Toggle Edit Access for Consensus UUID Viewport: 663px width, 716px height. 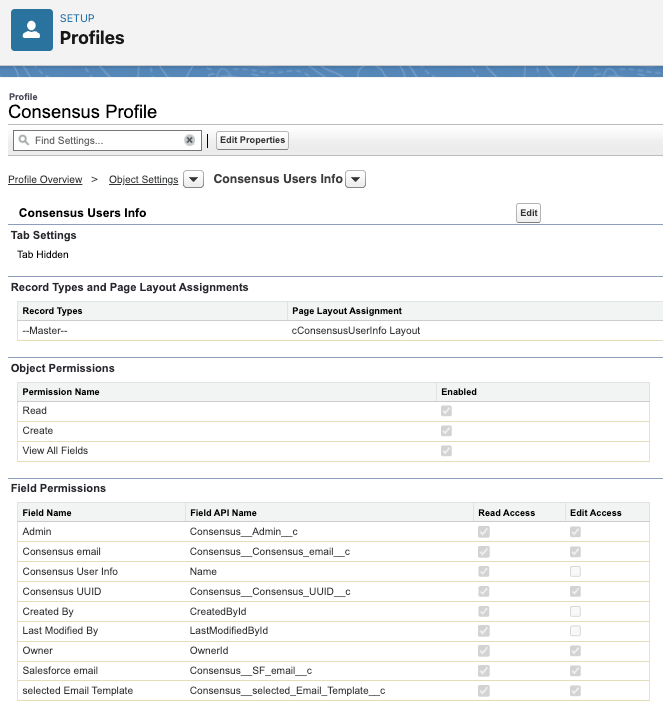pos(575,592)
